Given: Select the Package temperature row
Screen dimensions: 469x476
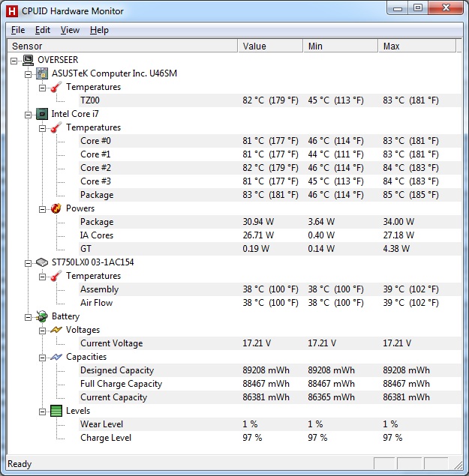Looking at the screenshot, I should pyautogui.click(x=270, y=195).
